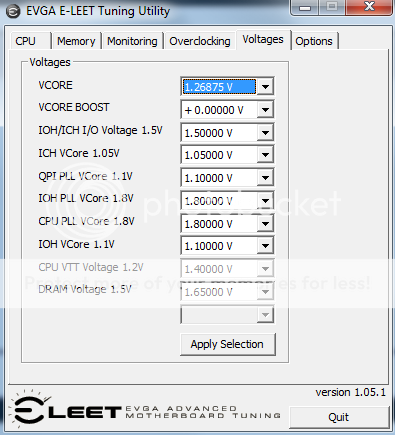395x435 pixels.
Task: Click the CPU PLL VCore 1.8V label
Action: pyautogui.click(x=86, y=221)
